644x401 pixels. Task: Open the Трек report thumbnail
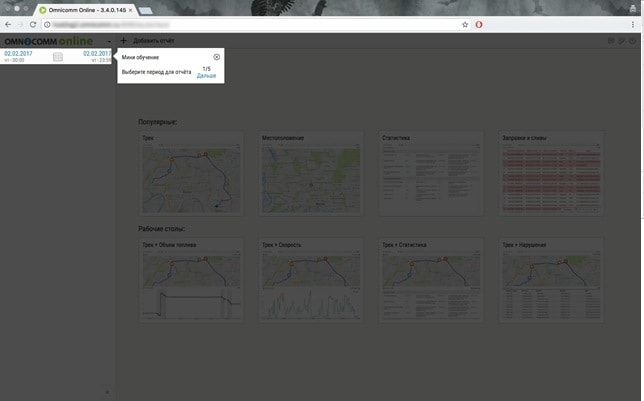coord(191,173)
